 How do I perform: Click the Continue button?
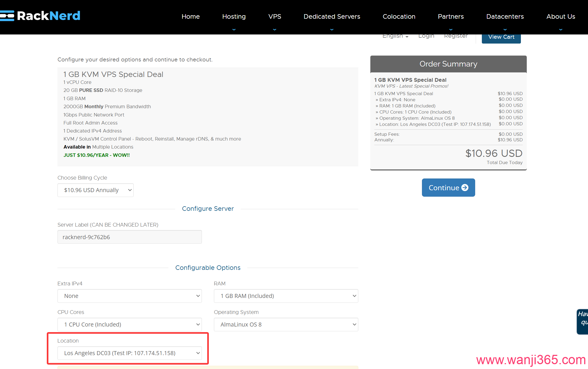point(448,188)
